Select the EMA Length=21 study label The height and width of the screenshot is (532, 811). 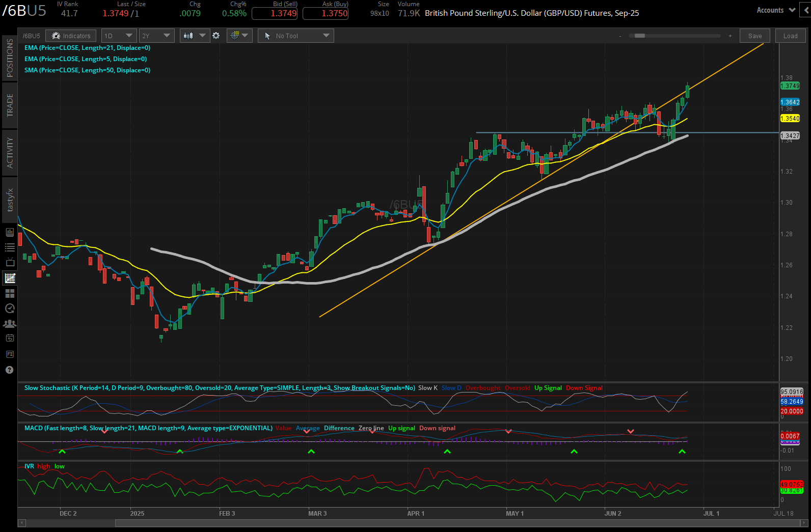87,48
